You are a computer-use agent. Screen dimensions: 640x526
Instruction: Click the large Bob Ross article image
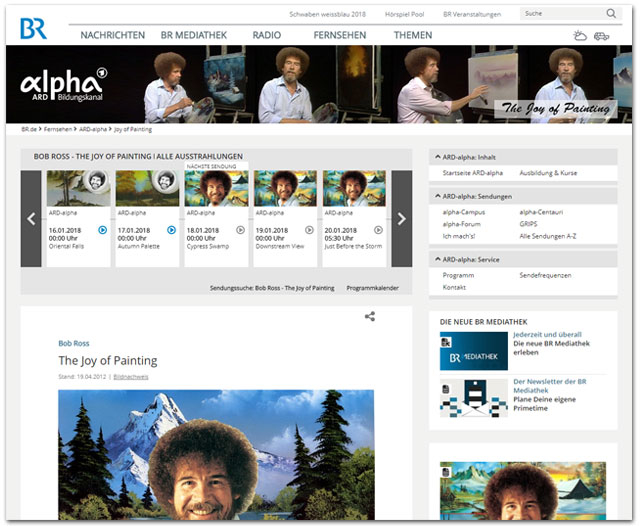[x=216, y=455]
